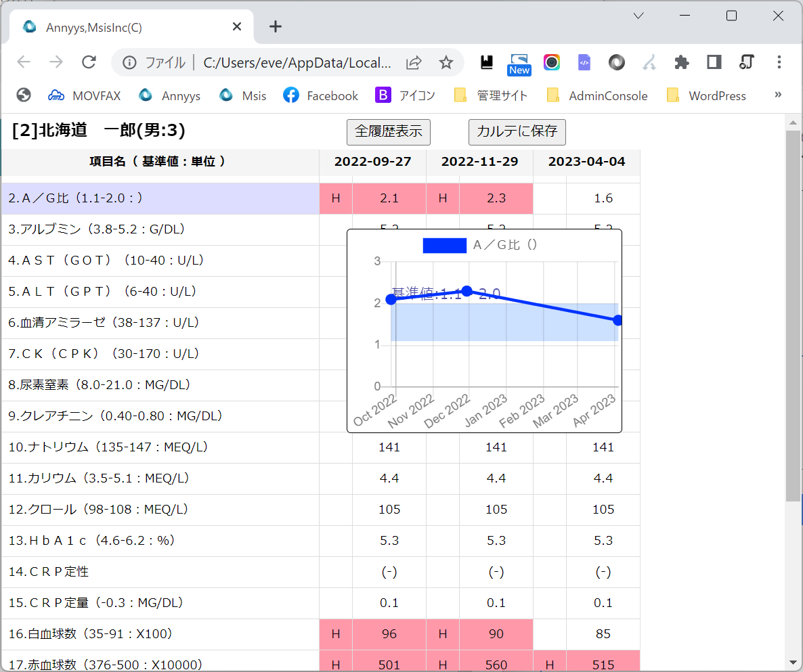Click the address bar URL field
The image size is (803, 672).
coord(297,62)
